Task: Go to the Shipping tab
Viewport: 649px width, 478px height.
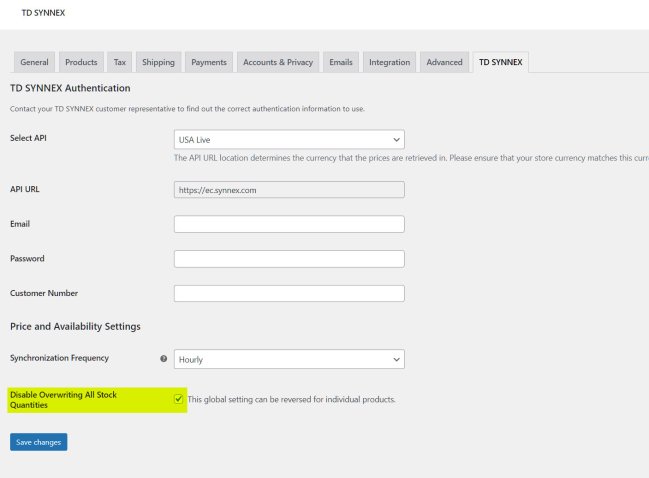Action: [x=158, y=62]
